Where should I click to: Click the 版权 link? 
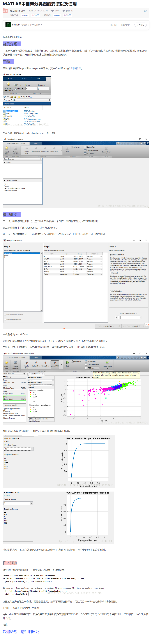[145, 11]
